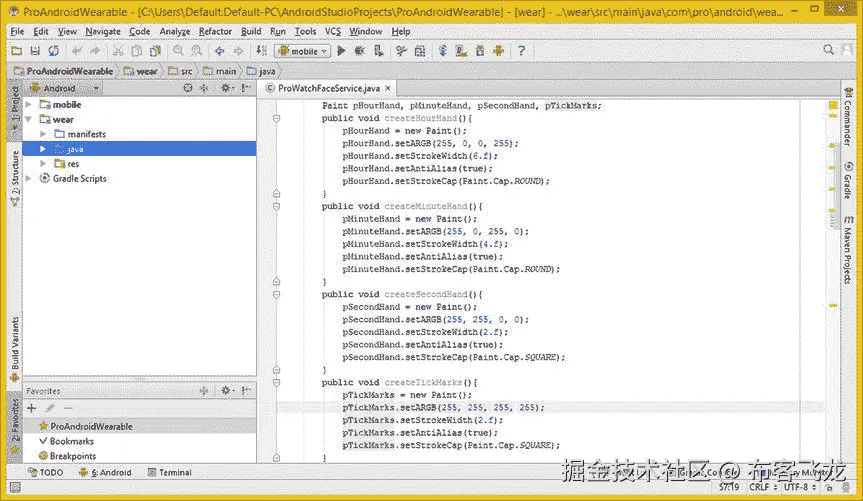
Task: Fold the createSecondHand method
Action: (x=276, y=295)
